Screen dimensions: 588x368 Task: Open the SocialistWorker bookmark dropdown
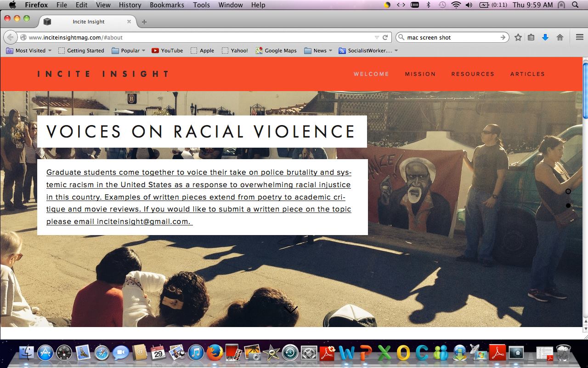tap(368, 51)
